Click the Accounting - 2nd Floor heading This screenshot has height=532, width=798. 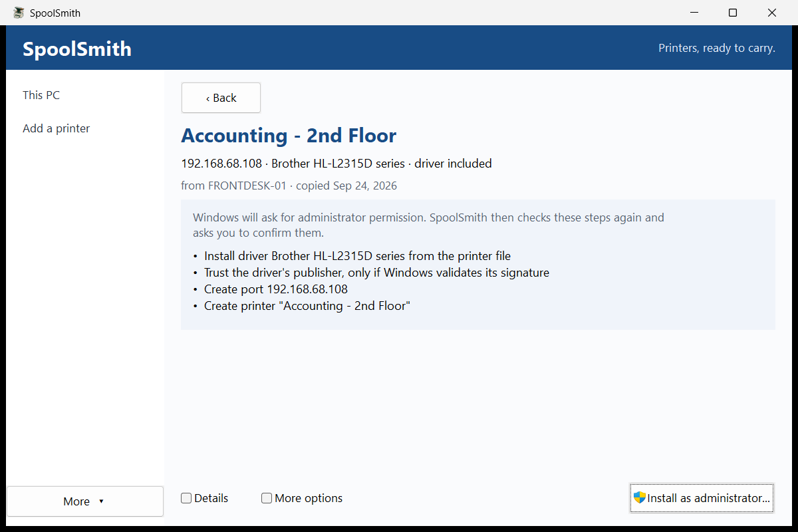point(289,136)
